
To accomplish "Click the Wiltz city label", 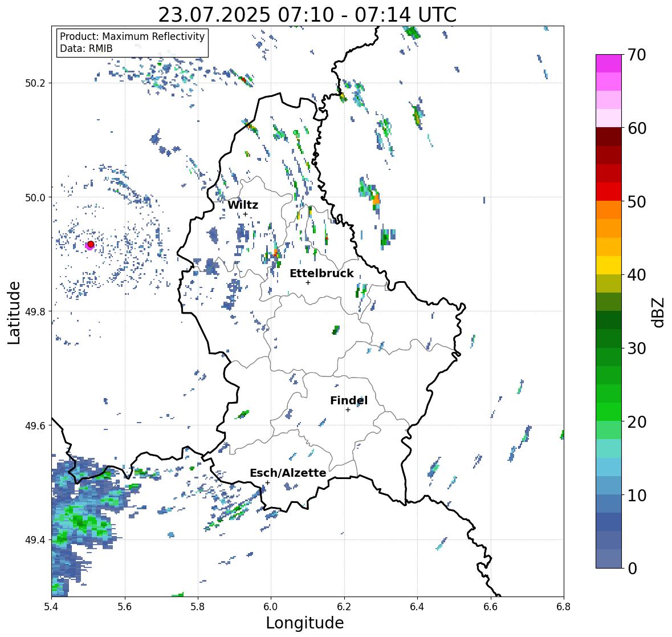I will 243,205.
